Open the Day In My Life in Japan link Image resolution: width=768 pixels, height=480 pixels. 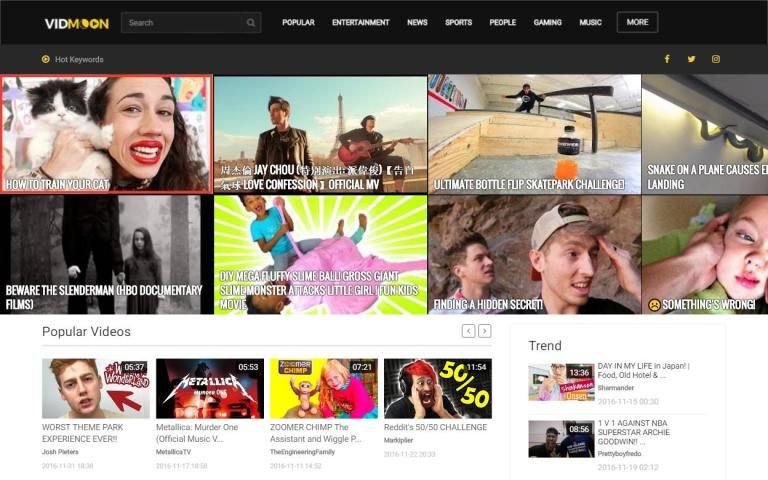(643, 371)
